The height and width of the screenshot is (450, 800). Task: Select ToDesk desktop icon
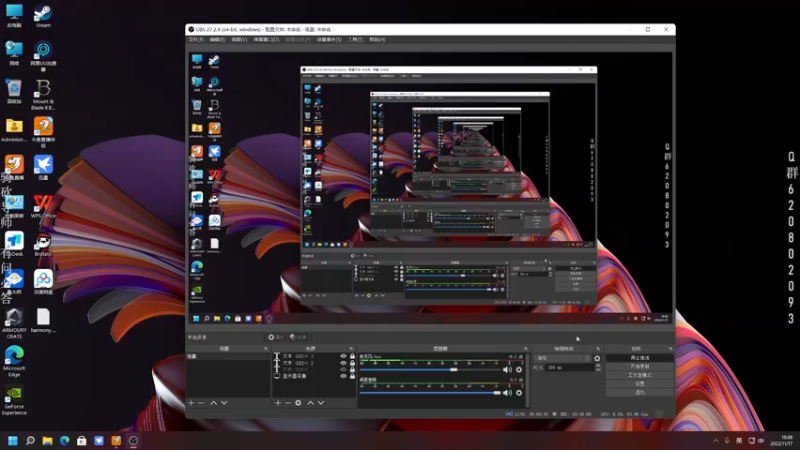(x=14, y=244)
